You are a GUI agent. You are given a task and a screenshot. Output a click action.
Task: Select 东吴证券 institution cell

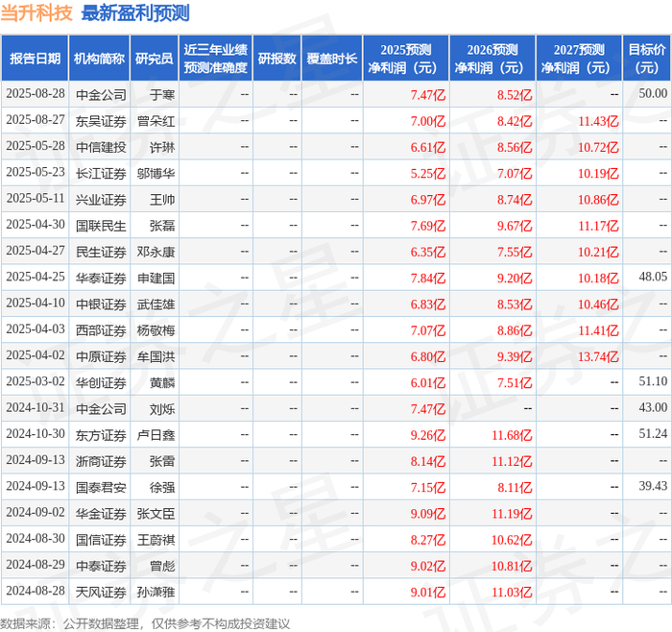(x=101, y=121)
